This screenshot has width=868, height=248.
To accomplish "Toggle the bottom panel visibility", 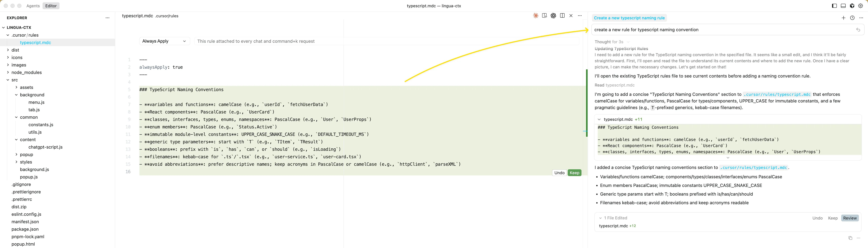I will click(x=843, y=6).
